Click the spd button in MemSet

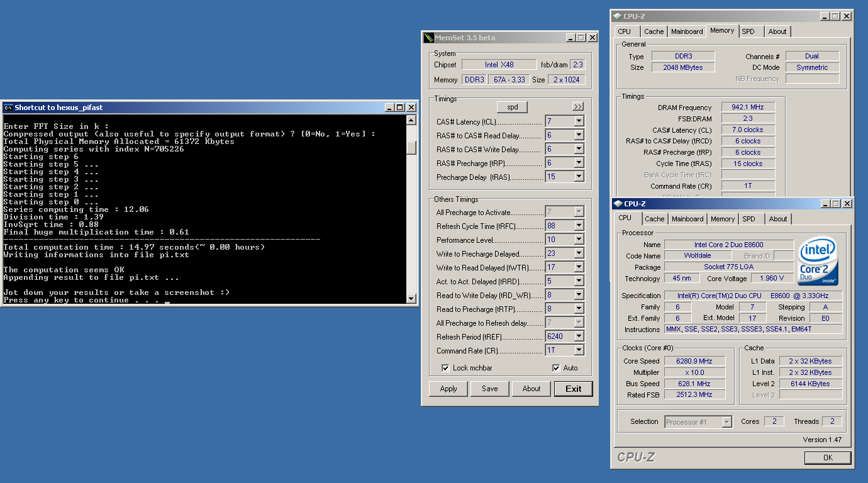pyautogui.click(x=513, y=107)
